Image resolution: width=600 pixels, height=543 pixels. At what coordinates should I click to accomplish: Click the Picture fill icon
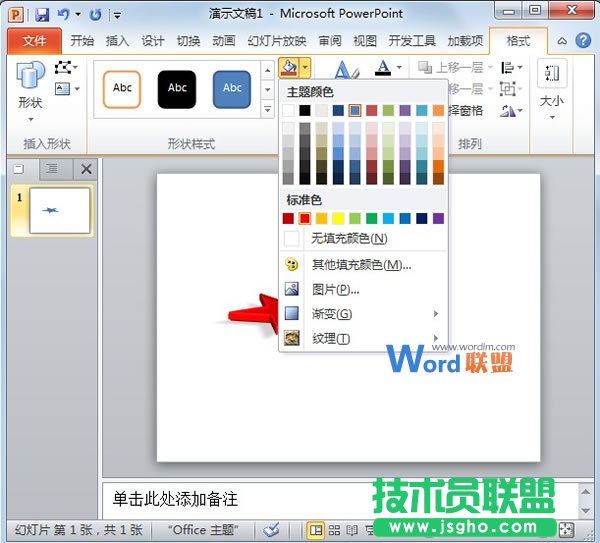click(x=292, y=289)
